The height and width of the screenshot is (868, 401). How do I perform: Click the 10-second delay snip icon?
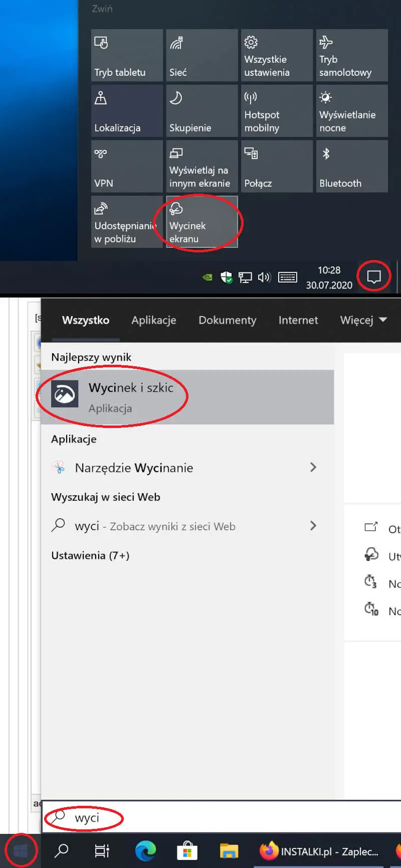371,609
